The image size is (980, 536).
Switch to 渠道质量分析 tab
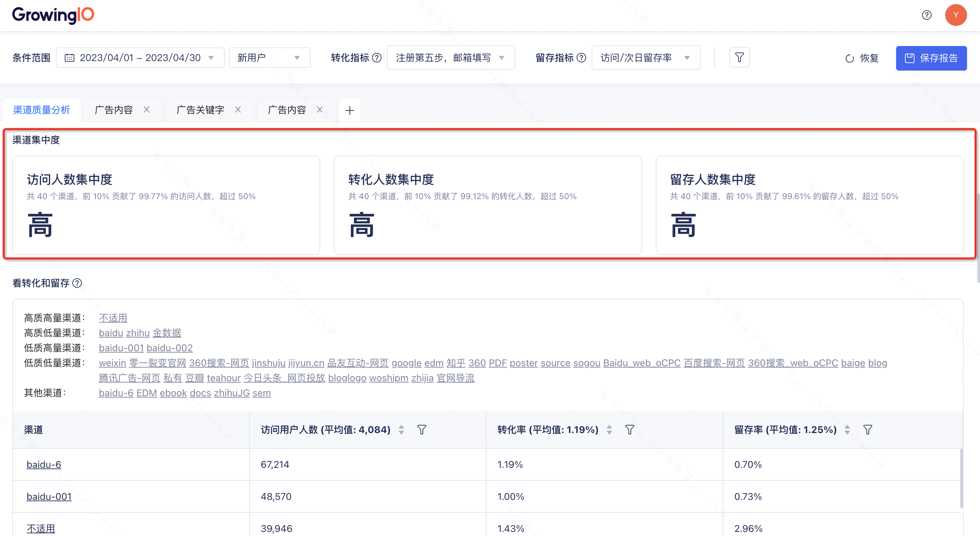tap(42, 110)
